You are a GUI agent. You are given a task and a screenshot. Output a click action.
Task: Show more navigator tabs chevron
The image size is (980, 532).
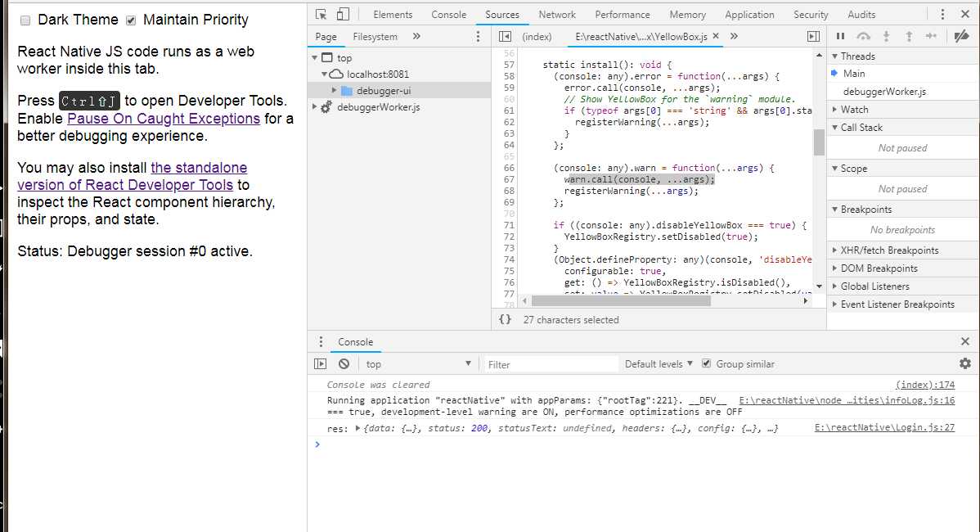tap(417, 36)
